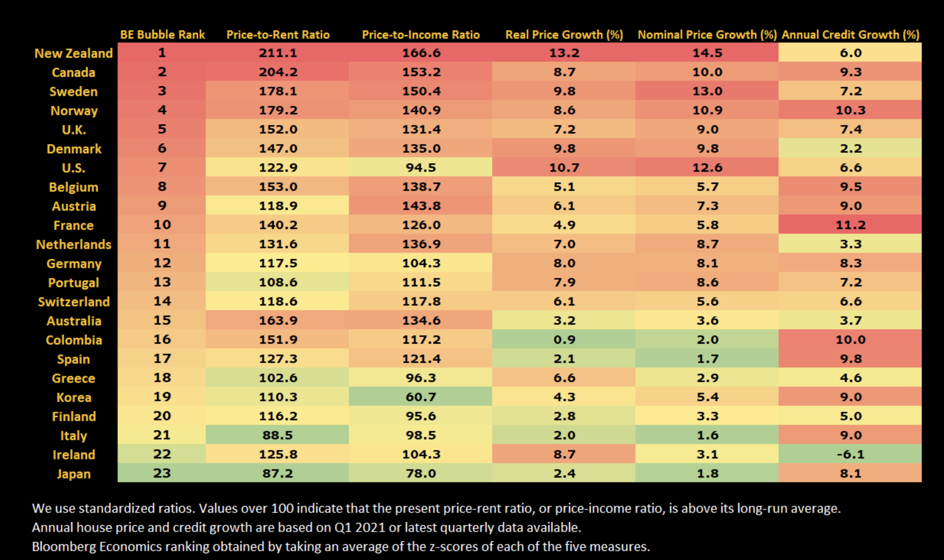The width and height of the screenshot is (944, 560).
Task: Select Japan's bubble rank 23 cell
Action: [162, 473]
